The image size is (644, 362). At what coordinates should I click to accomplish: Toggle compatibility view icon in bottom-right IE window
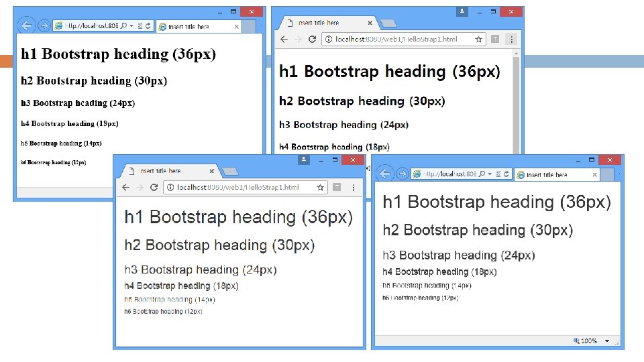498,174
